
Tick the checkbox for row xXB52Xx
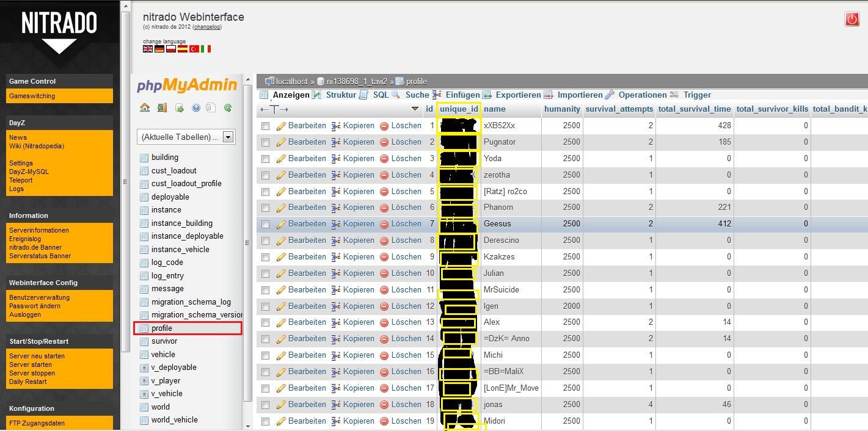265,126
